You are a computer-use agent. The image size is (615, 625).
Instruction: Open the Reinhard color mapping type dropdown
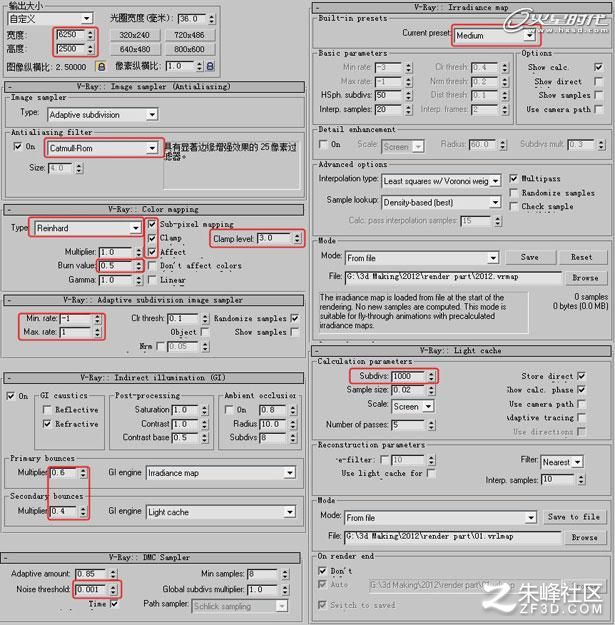pos(136,228)
